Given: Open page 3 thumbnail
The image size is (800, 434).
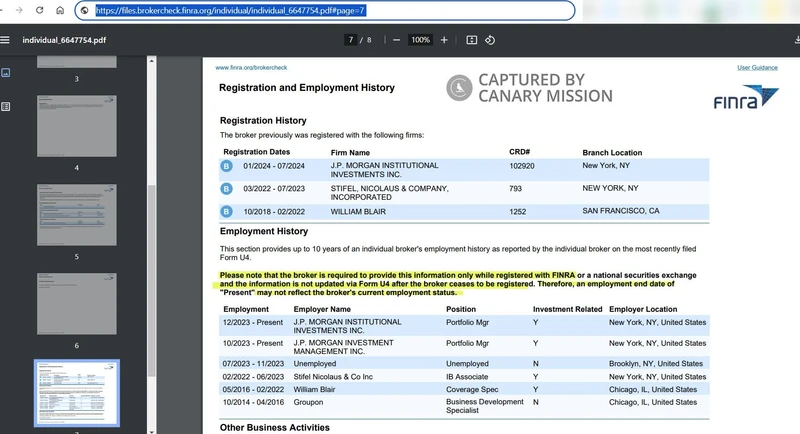Looking at the screenshot, I should [77, 62].
